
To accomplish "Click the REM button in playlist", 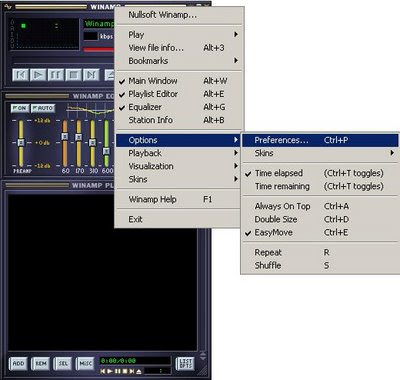I will tap(41, 364).
